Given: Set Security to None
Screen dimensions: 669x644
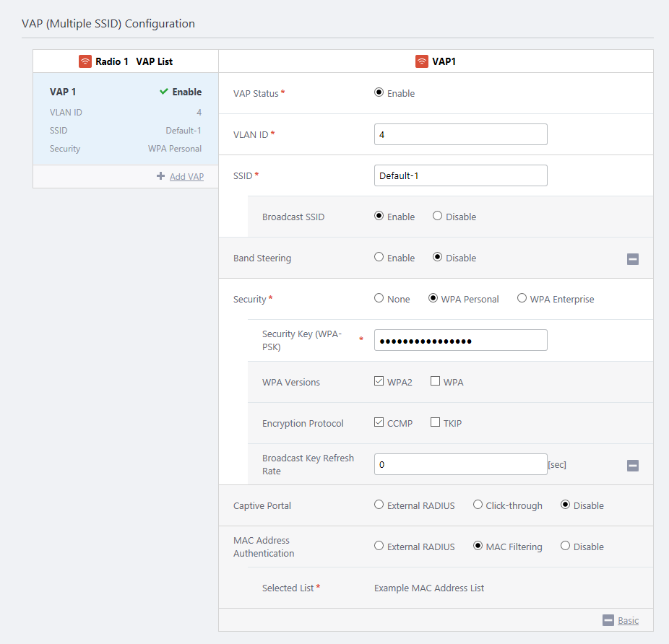Looking at the screenshot, I should point(379,298).
